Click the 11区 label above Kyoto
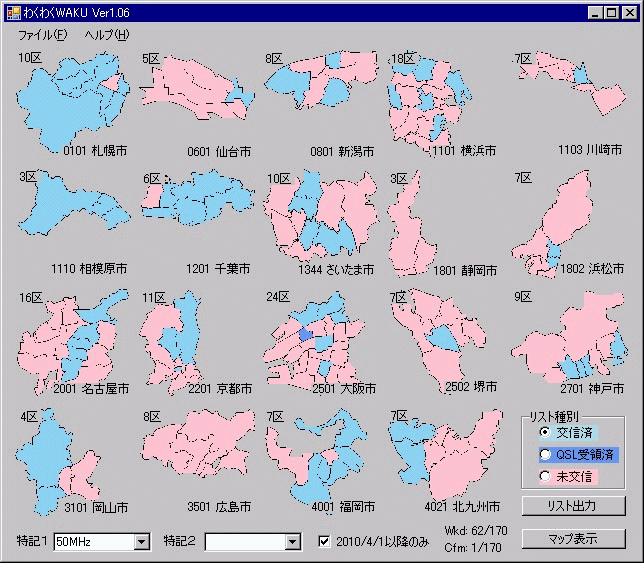 [154, 298]
